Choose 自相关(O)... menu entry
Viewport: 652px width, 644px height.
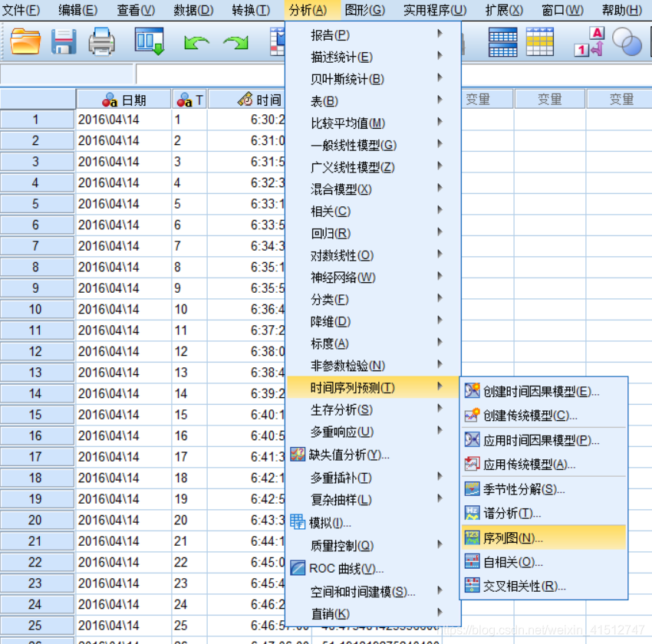click(x=544, y=562)
